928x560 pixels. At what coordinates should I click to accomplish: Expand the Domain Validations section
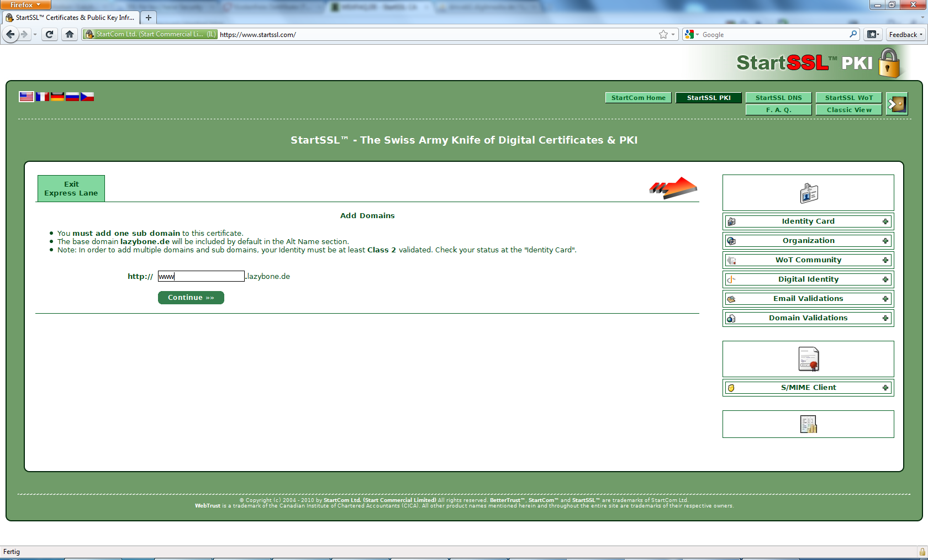[885, 318]
